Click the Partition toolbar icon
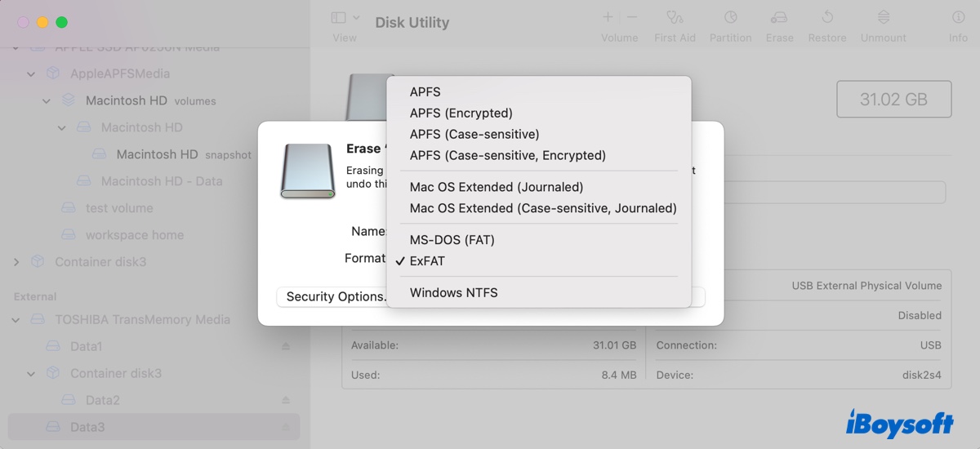Viewport: 980px width, 449px height. coord(730,18)
